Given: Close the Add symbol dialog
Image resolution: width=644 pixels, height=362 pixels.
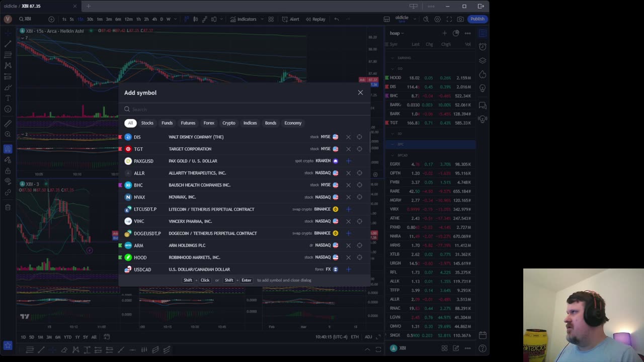Looking at the screenshot, I should [360, 93].
